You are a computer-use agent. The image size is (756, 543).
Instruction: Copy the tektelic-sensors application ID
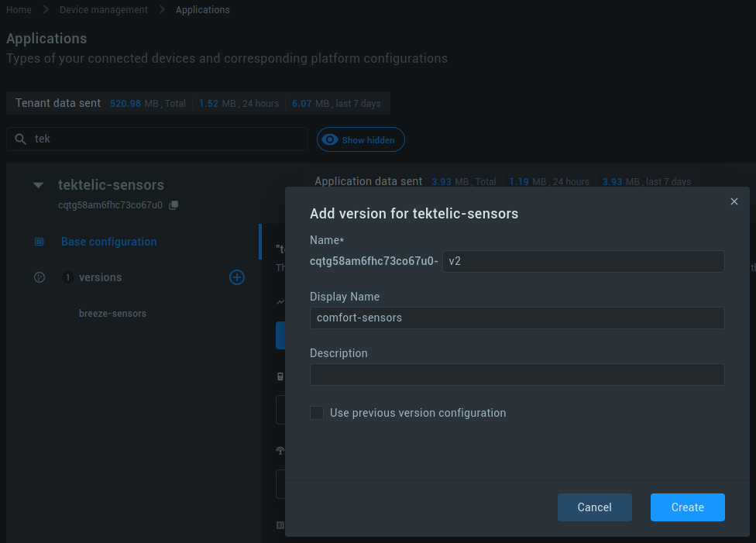click(174, 205)
